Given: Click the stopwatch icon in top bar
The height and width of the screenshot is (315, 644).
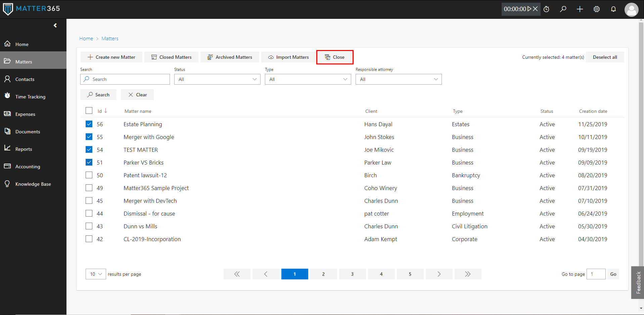Looking at the screenshot, I should [546, 9].
